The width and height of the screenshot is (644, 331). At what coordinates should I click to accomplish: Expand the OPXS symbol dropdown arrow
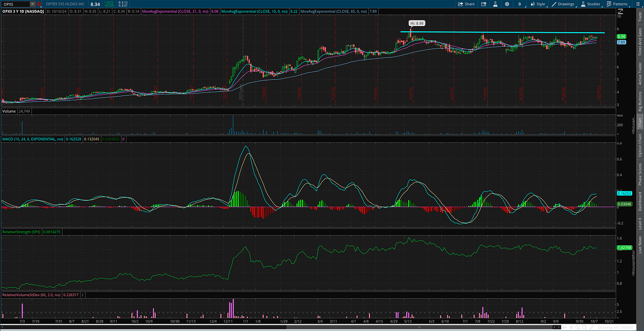click(x=32, y=4)
